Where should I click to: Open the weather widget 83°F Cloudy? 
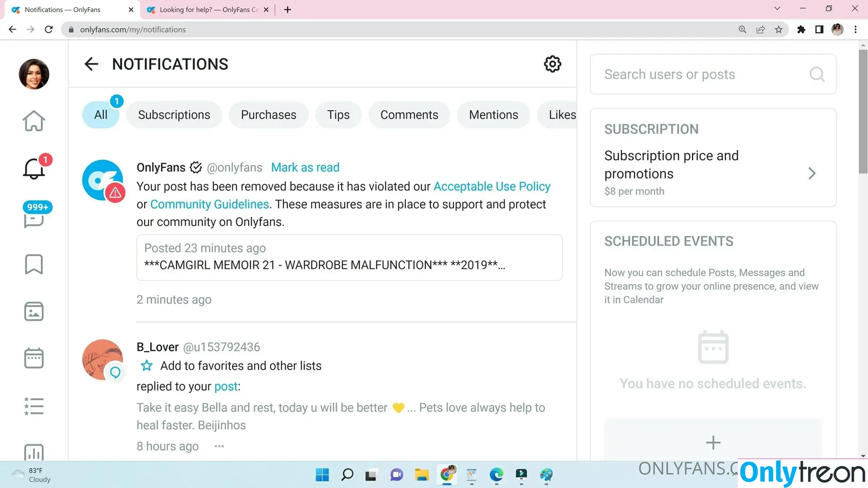pyautogui.click(x=32, y=475)
